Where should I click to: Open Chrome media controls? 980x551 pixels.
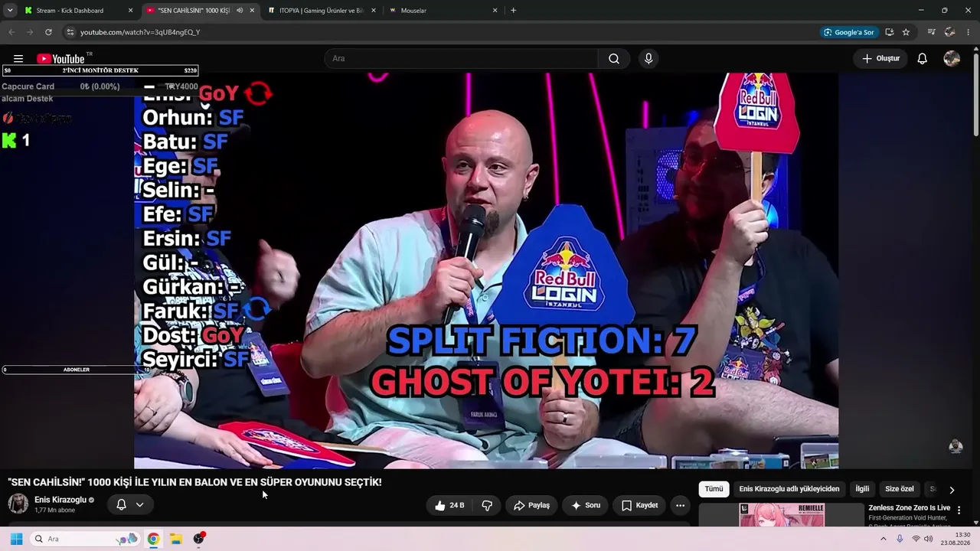(x=931, y=32)
